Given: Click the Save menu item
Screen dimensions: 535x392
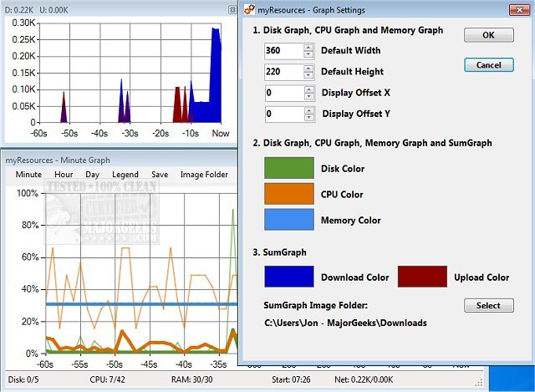Looking at the screenshot, I should pyautogui.click(x=160, y=175).
